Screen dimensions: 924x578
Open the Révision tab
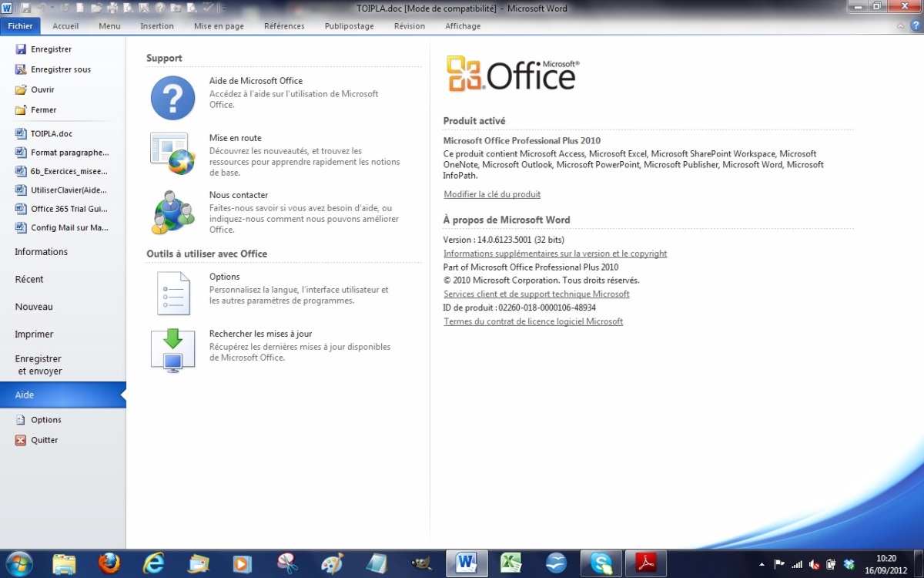pyautogui.click(x=409, y=25)
